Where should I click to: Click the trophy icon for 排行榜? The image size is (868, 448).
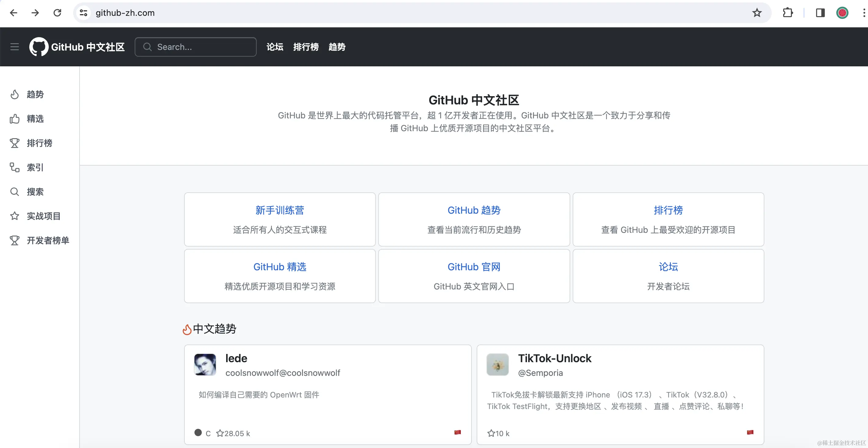point(15,143)
